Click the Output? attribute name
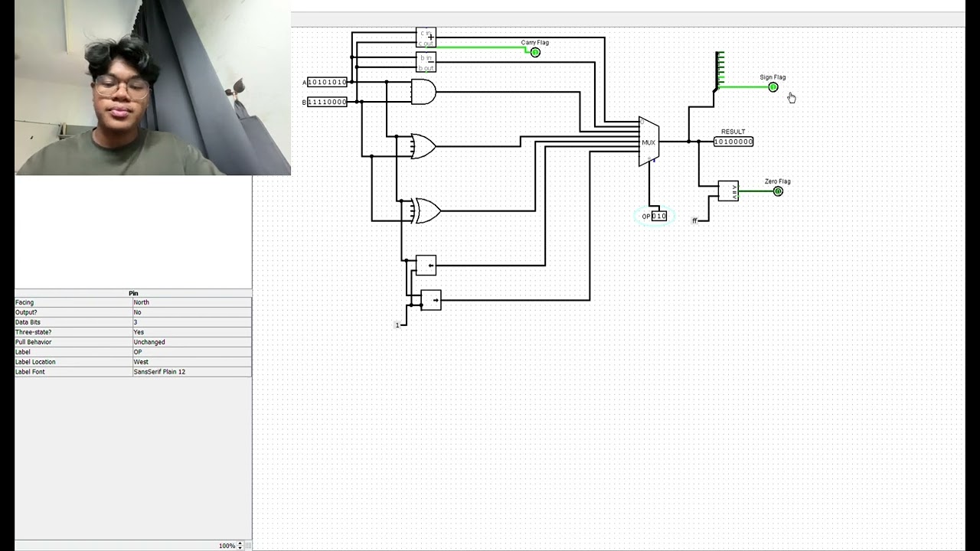This screenshot has width=980, height=551. [26, 312]
